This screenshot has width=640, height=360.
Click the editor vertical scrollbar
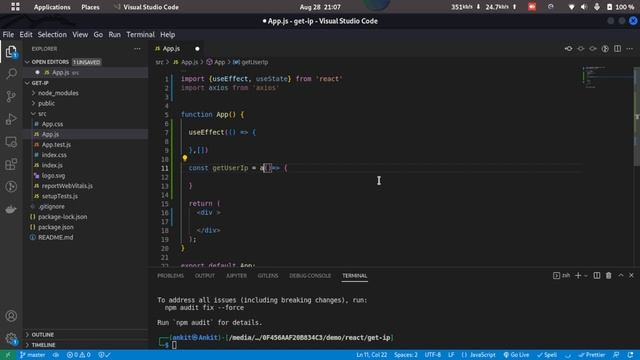636,118
